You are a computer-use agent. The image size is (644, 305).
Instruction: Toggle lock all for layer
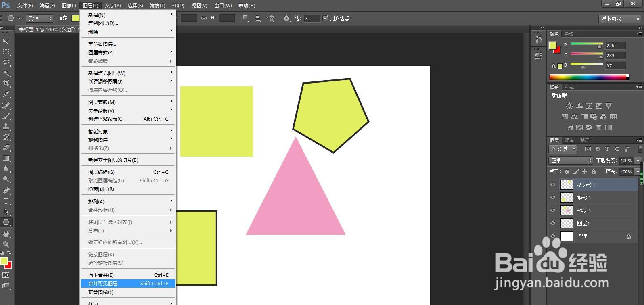coord(593,172)
